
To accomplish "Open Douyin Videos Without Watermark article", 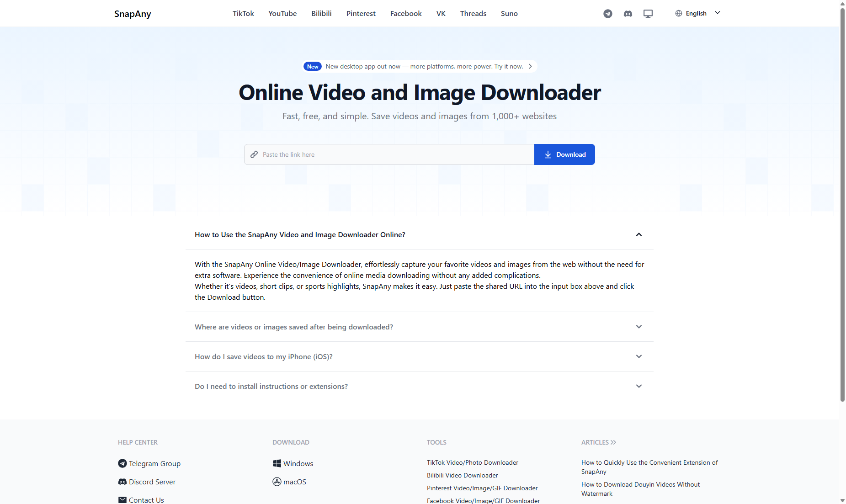I will tap(640, 489).
